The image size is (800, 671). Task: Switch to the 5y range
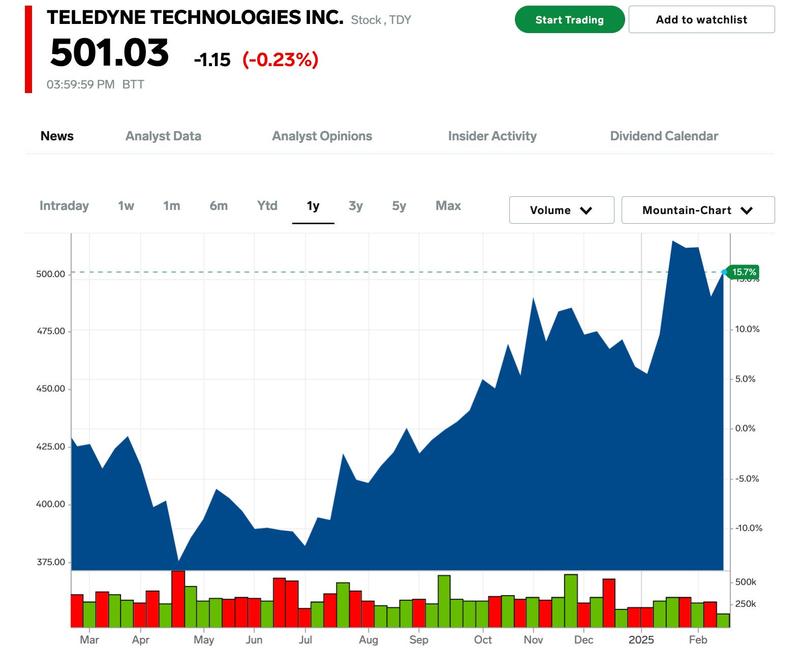click(x=399, y=206)
